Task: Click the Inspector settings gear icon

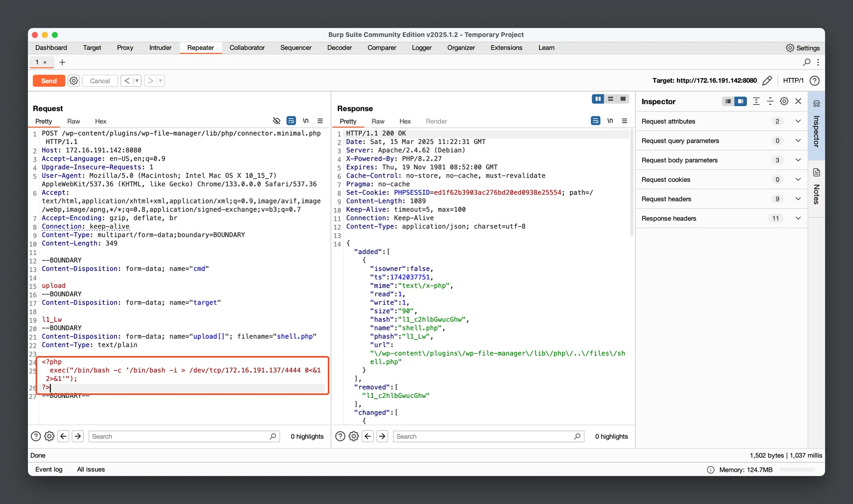Action: (784, 102)
